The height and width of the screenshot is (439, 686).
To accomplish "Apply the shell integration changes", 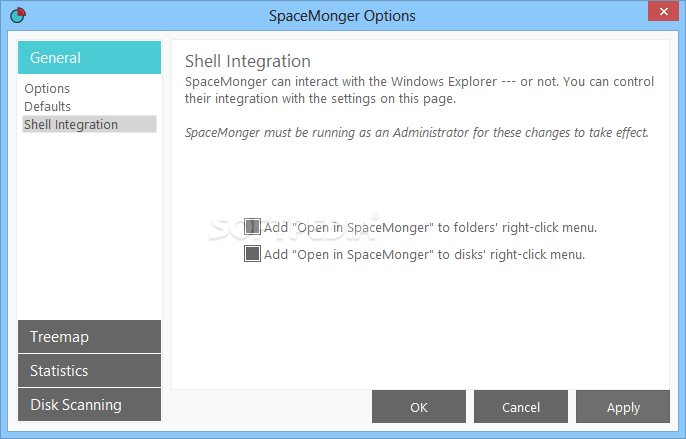I will (x=623, y=407).
